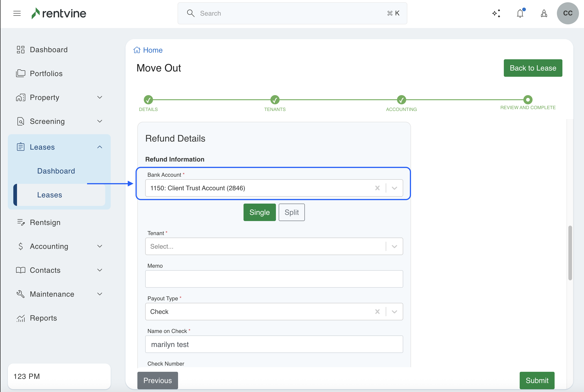The image size is (584, 392).
Task: Click into the Memo text field
Action: pos(274,279)
